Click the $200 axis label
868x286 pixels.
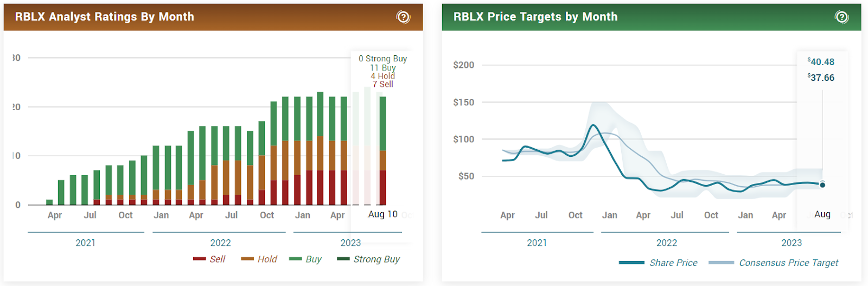tap(464, 65)
